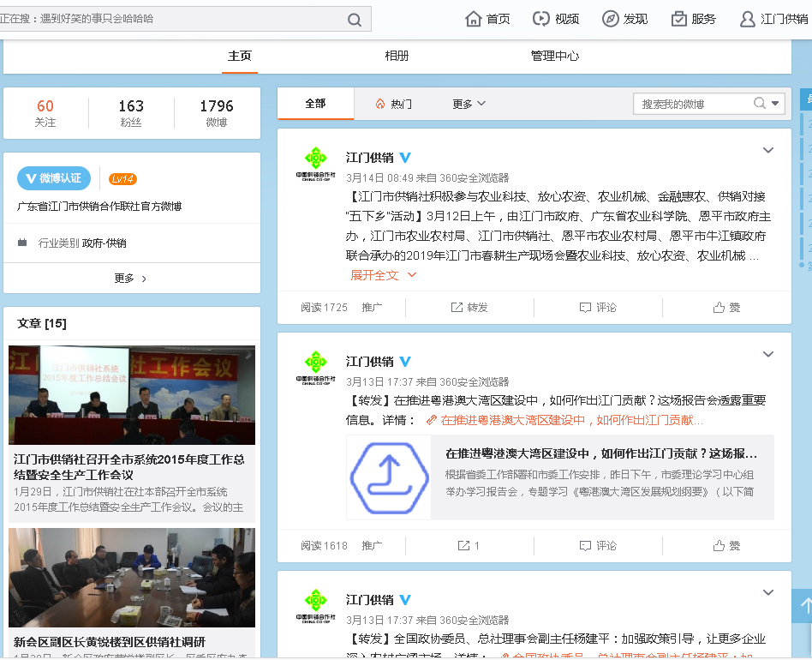
Task: Open the 服务 services icon
Action: [x=679, y=19]
